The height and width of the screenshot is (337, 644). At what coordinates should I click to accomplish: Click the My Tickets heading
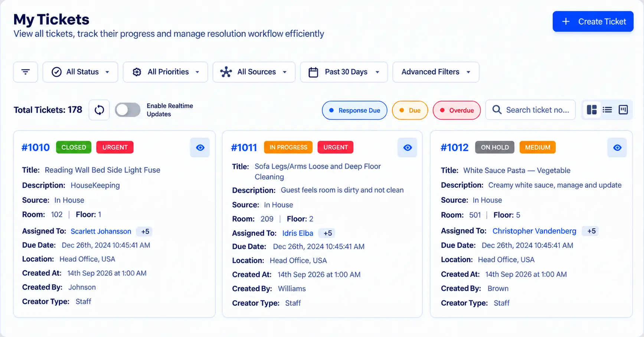(51, 19)
